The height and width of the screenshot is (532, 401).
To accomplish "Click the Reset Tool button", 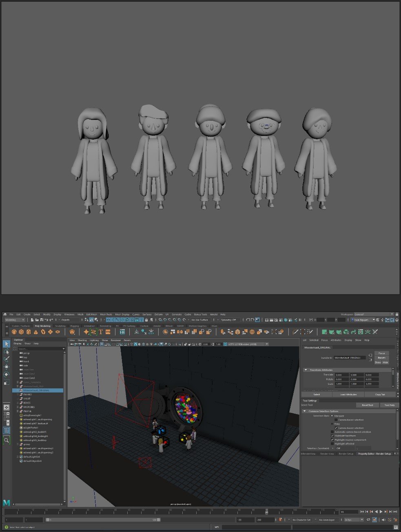I will (x=367, y=405).
